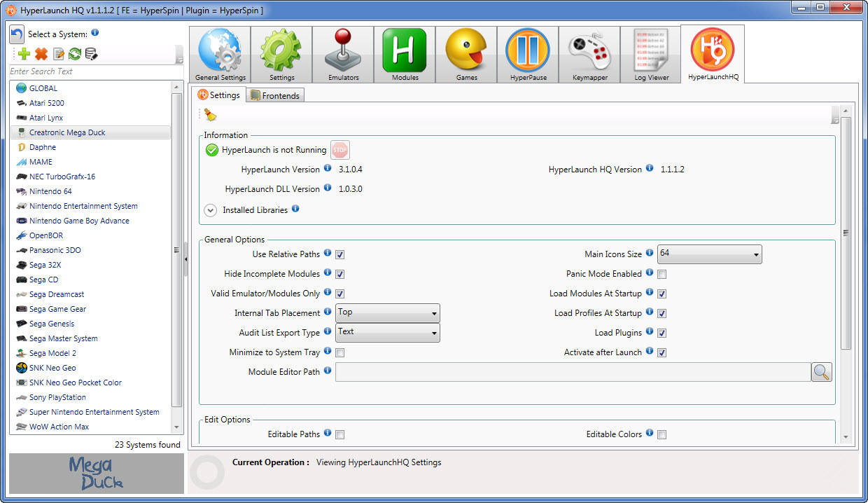The height and width of the screenshot is (503, 868).
Task: Click info icon beside Internal Tab Placement
Action: [328, 312]
